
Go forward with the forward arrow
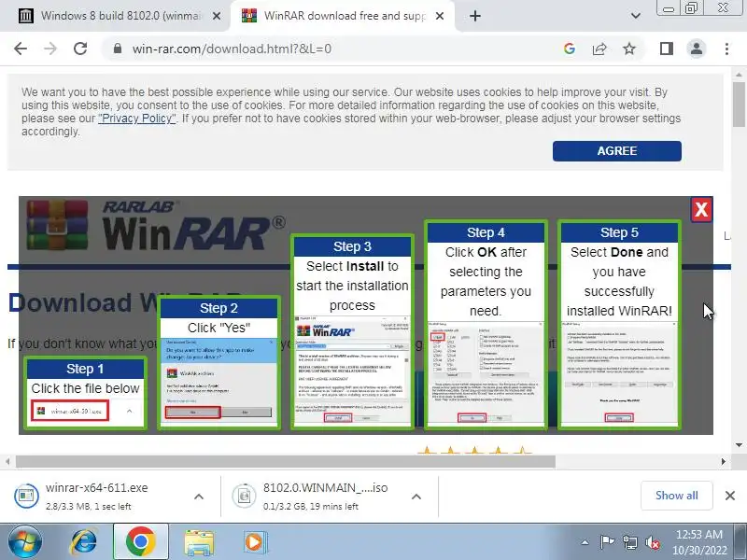coord(50,49)
